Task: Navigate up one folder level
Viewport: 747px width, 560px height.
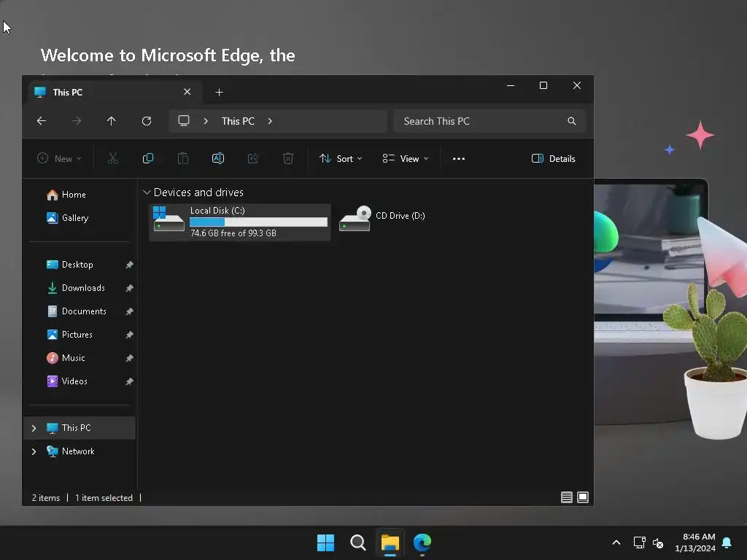Action: pos(111,121)
